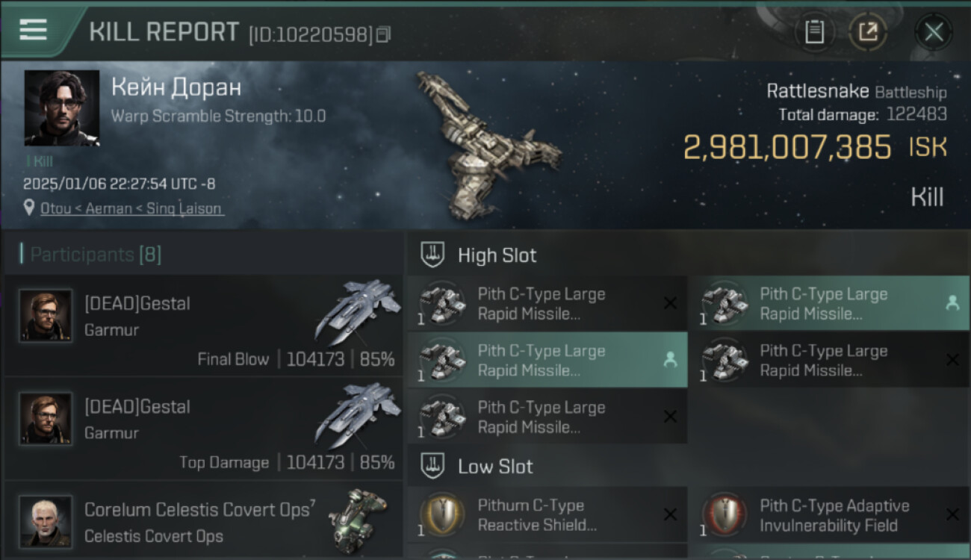Copy the kill report ID icon
The width and height of the screenshot is (971, 560).
382,34
